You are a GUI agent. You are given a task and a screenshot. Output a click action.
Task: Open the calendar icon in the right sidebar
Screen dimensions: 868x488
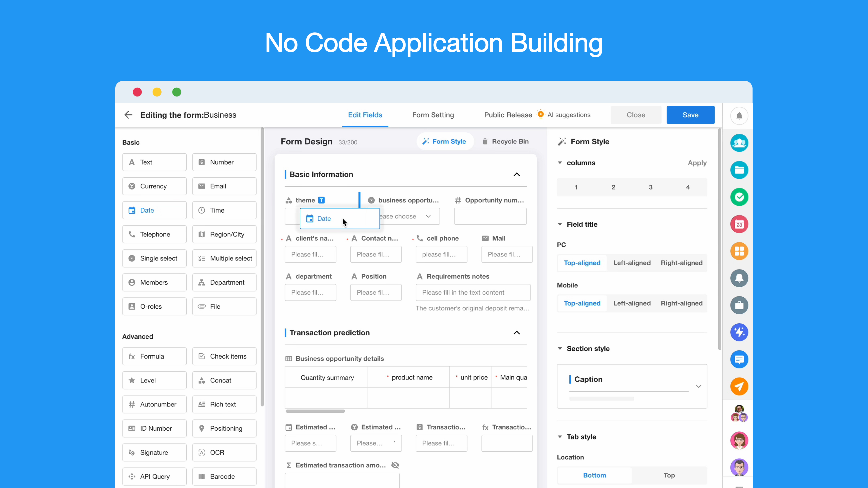[739, 224]
